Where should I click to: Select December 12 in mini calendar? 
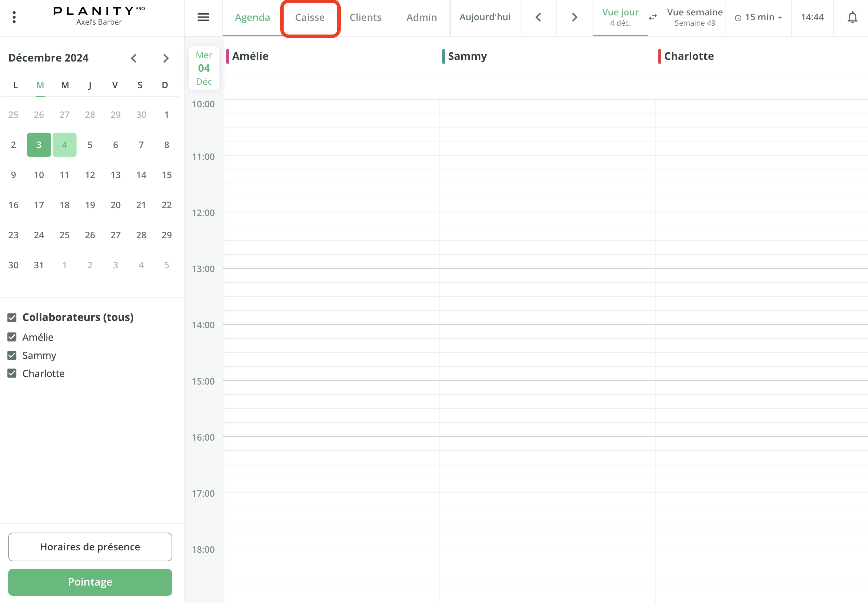click(x=90, y=175)
